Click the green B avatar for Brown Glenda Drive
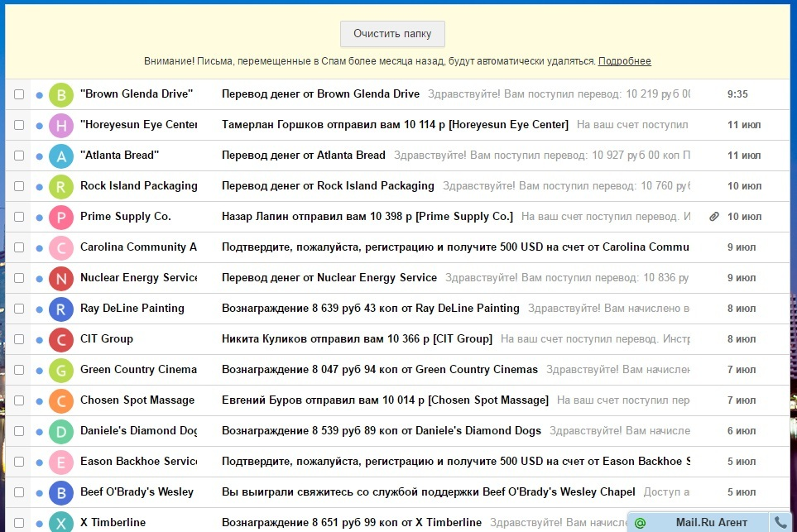797x532 pixels. 61,94
